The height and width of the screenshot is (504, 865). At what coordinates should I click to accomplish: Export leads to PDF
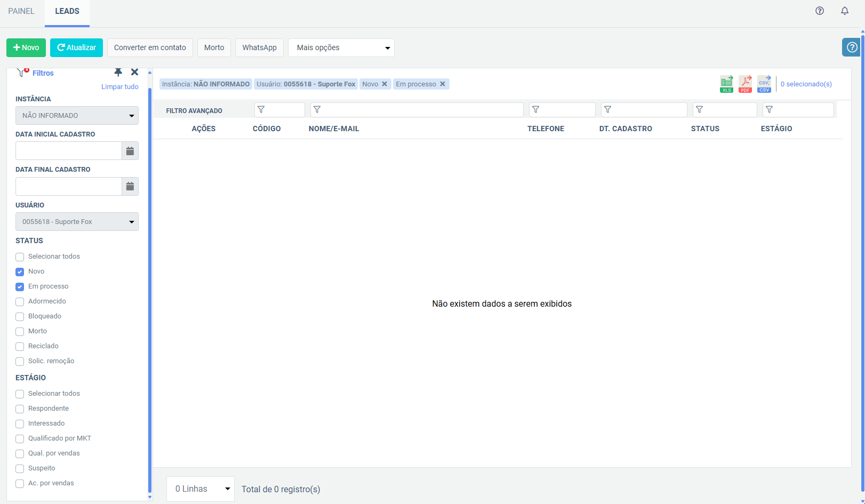[x=746, y=84]
